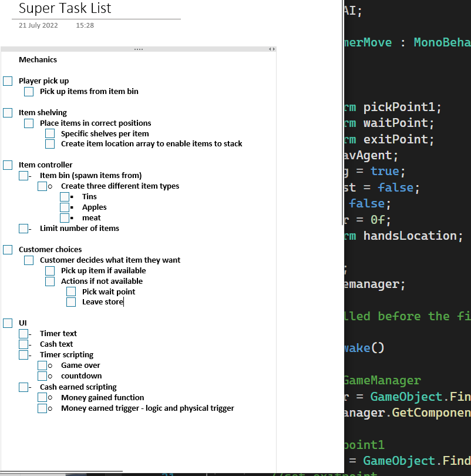Check the 'Apples' checkbox
The width and height of the screenshot is (471, 476).
[x=64, y=207]
